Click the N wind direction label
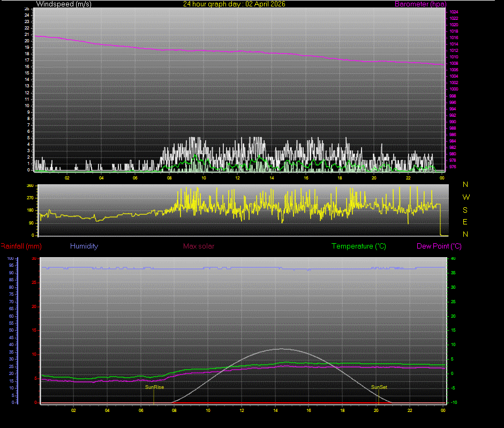504x428 pixels. [x=464, y=185]
